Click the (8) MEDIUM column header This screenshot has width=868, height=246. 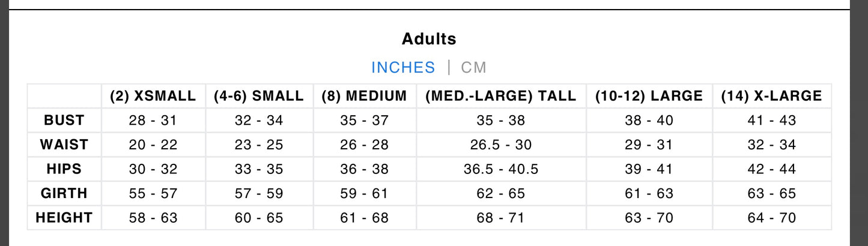coord(364,96)
